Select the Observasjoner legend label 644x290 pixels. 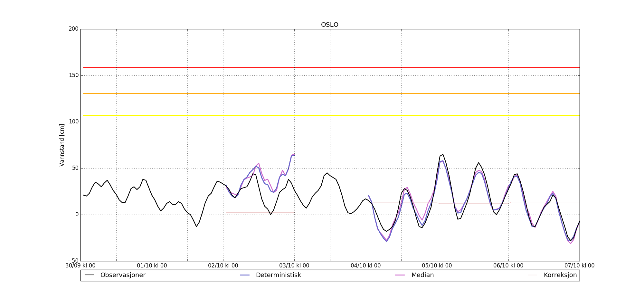click(123, 275)
